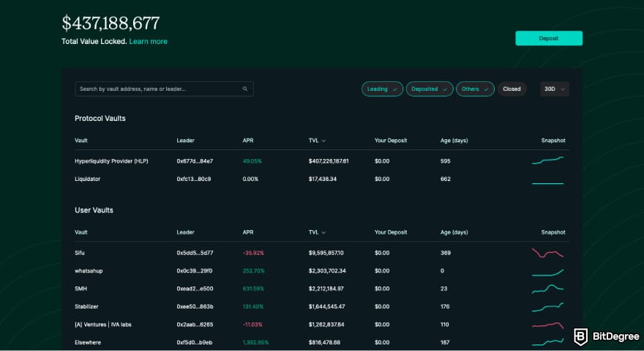The width and height of the screenshot is (644, 351).
Task: Click TVL value $2,303,702.34
Action: point(327,270)
